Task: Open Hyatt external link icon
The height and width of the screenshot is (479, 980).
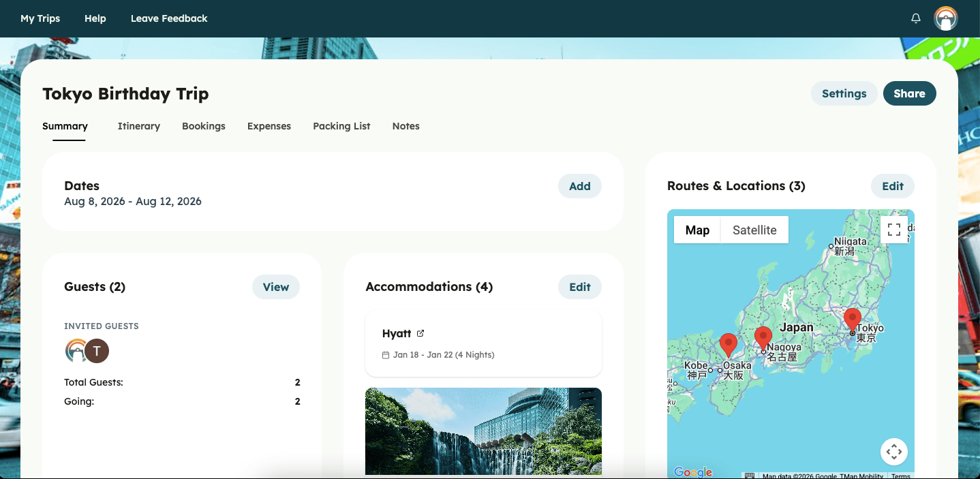Action: tap(420, 333)
